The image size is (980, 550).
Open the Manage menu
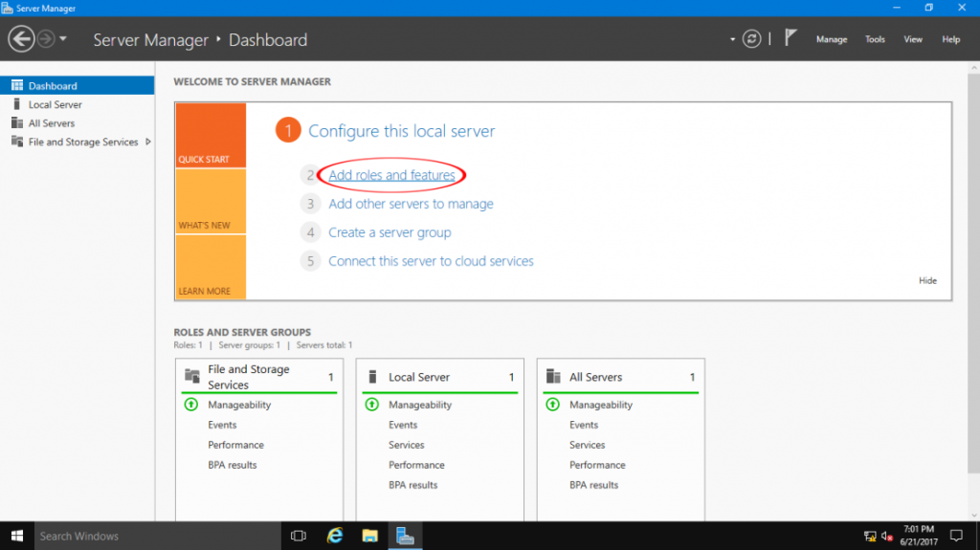[x=832, y=39]
